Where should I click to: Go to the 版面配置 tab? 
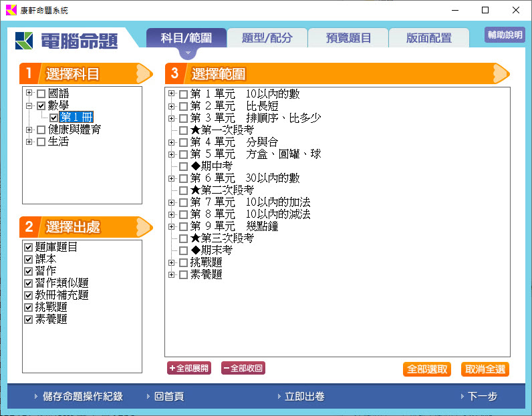pos(428,38)
